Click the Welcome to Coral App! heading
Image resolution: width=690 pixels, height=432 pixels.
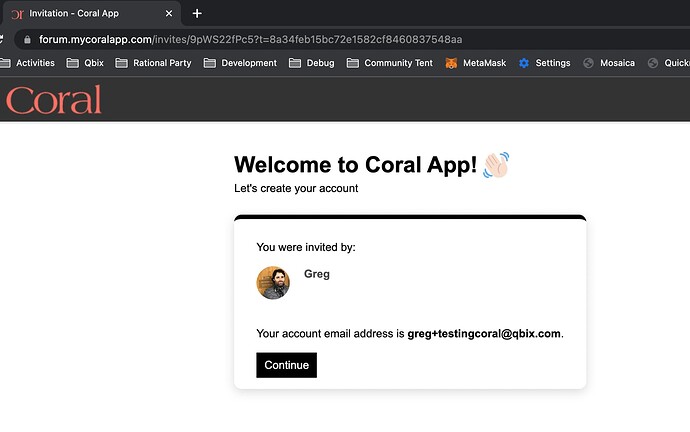point(356,165)
